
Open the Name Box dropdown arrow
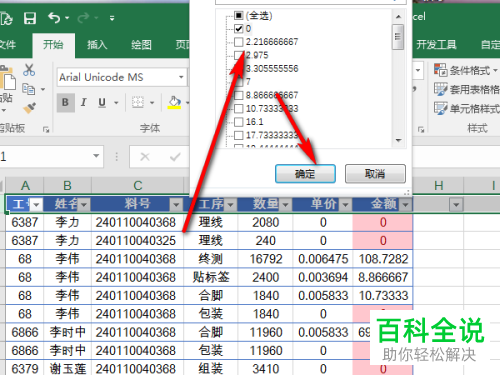point(96,156)
